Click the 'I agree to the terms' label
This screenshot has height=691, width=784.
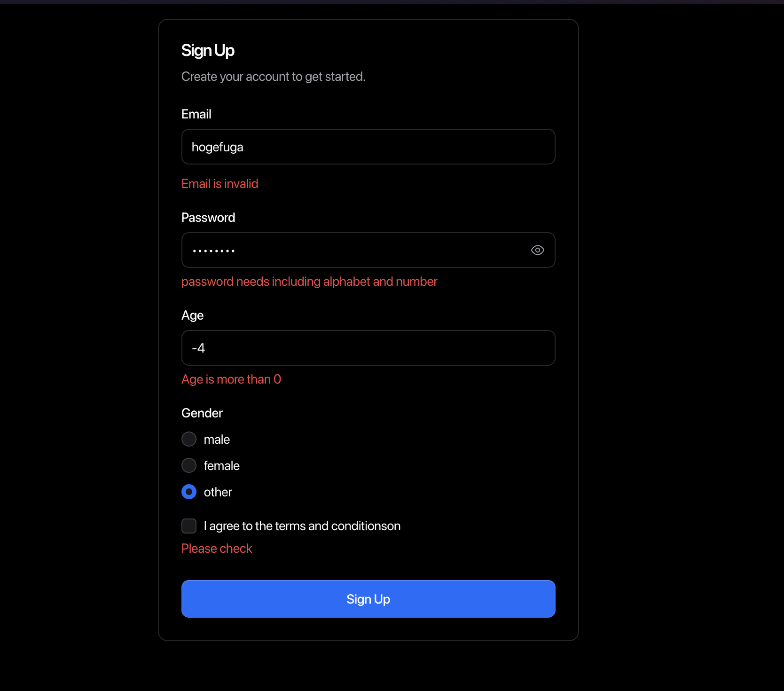coord(302,526)
